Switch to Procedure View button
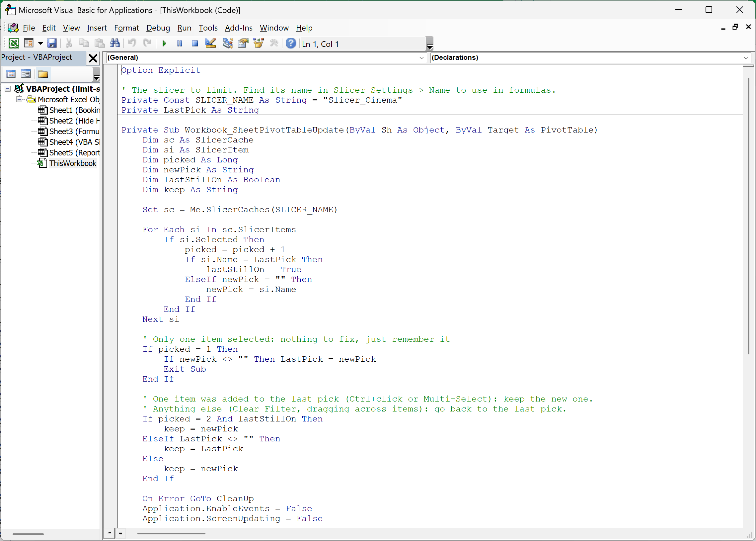This screenshot has height=541, width=756. [109, 533]
